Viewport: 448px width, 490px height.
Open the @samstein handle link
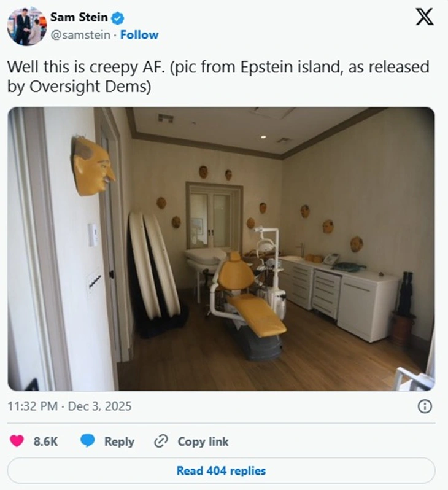(x=80, y=35)
